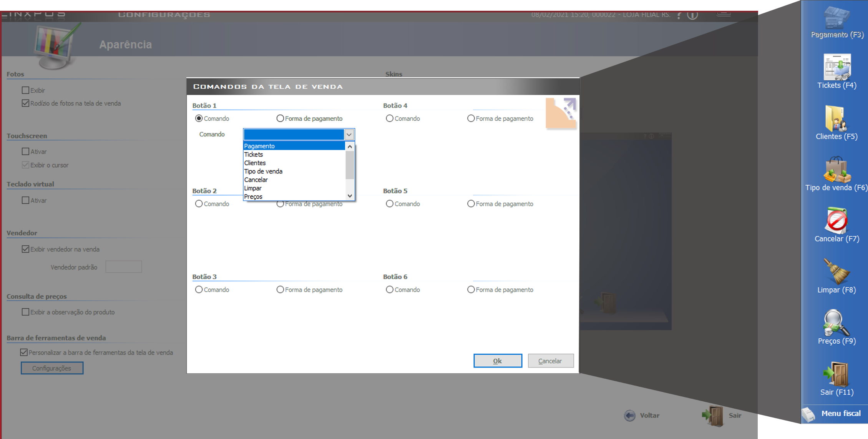This screenshot has width=868, height=439.
Task: Pick Tipo de venda list entry
Action: point(263,171)
